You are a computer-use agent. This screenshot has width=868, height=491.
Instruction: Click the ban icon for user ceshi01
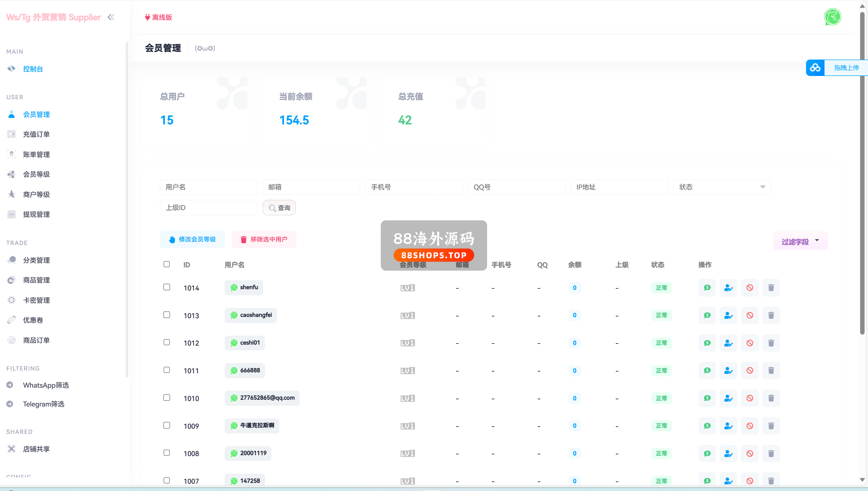tap(750, 343)
